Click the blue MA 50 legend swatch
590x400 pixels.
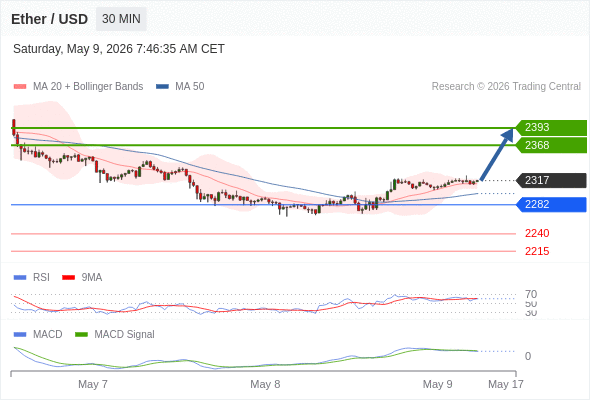click(163, 87)
